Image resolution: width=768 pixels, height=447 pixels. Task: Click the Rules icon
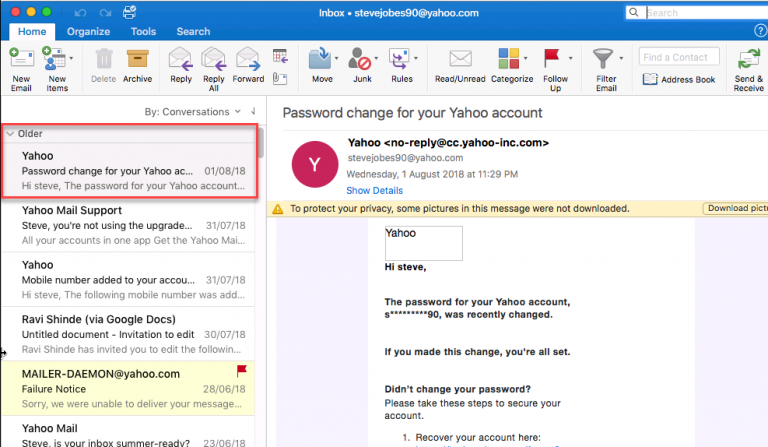pos(399,59)
